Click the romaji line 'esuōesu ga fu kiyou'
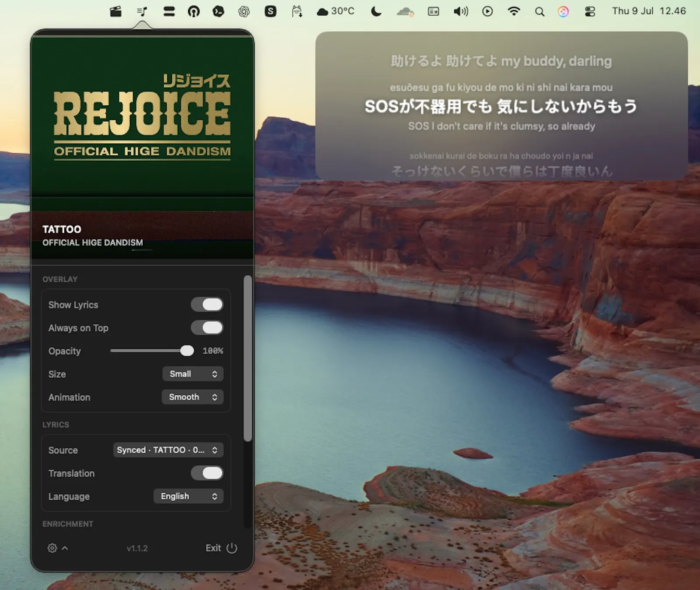 coord(501,88)
